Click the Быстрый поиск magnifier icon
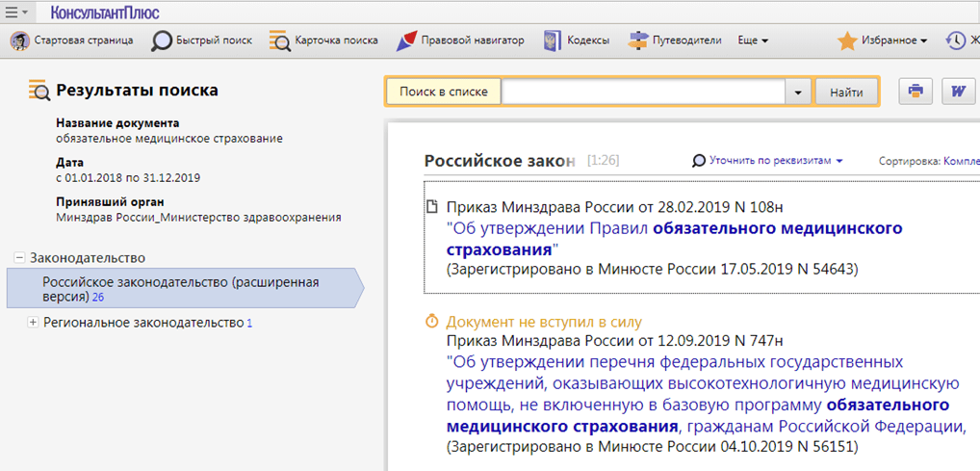The width and height of the screenshot is (980, 471). click(x=162, y=41)
